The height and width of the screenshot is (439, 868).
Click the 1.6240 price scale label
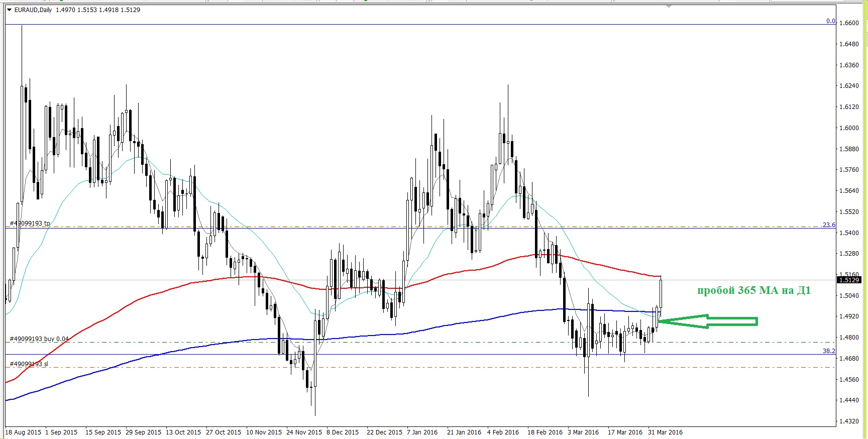coord(849,86)
